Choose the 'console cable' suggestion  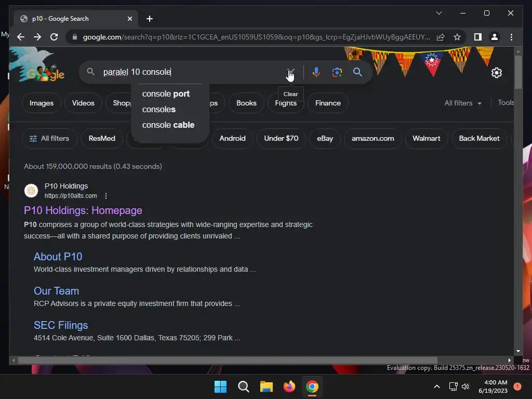pyautogui.click(x=168, y=125)
